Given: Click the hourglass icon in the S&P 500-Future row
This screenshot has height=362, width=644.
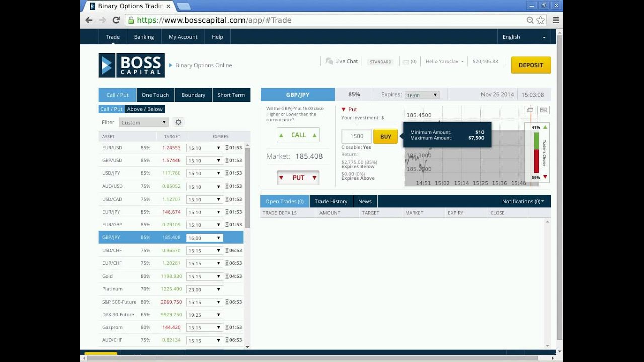Looking at the screenshot, I should point(227,302).
